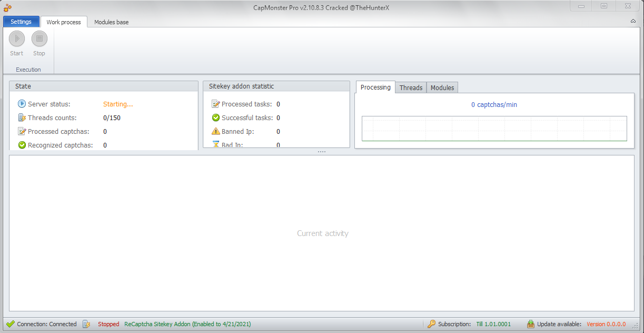
Task: Open the Modules statistics tab
Action: (x=442, y=87)
